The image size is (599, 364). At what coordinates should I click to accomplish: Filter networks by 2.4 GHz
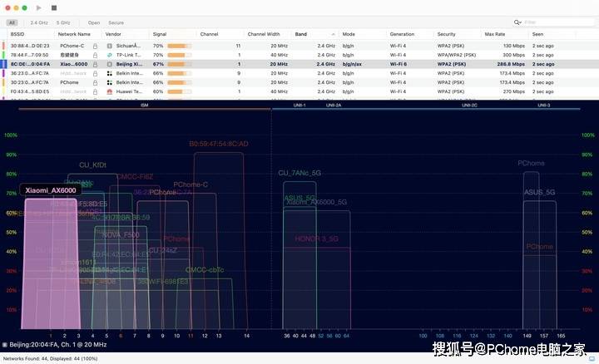click(x=39, y=23)
